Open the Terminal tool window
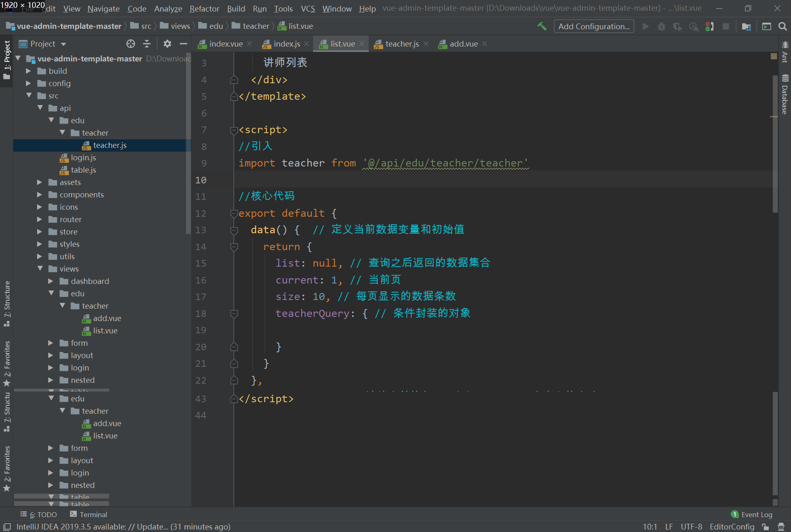The height and width of the screenshot is (532, 791). (x=89, y=515)
